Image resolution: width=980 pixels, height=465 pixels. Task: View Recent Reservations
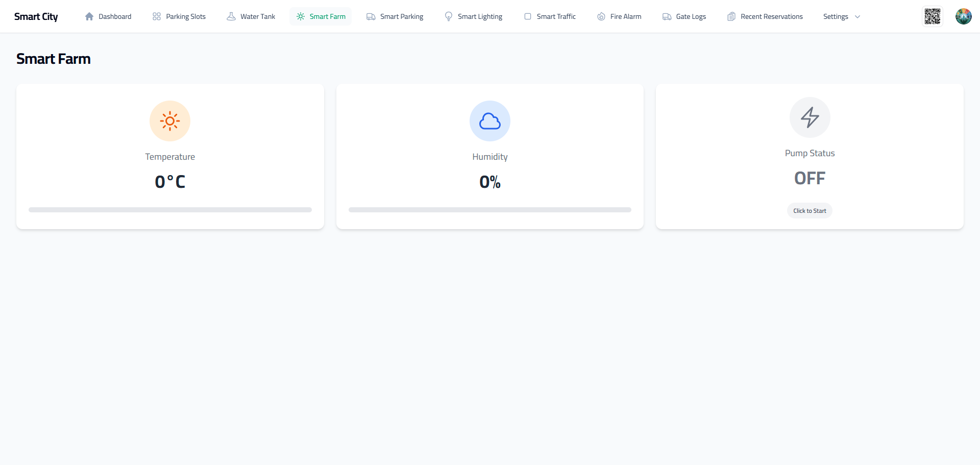coord(765,16)
